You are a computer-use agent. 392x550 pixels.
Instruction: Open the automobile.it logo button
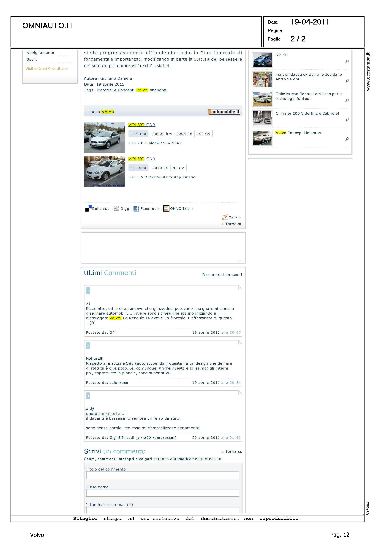(x=224, y=112)
